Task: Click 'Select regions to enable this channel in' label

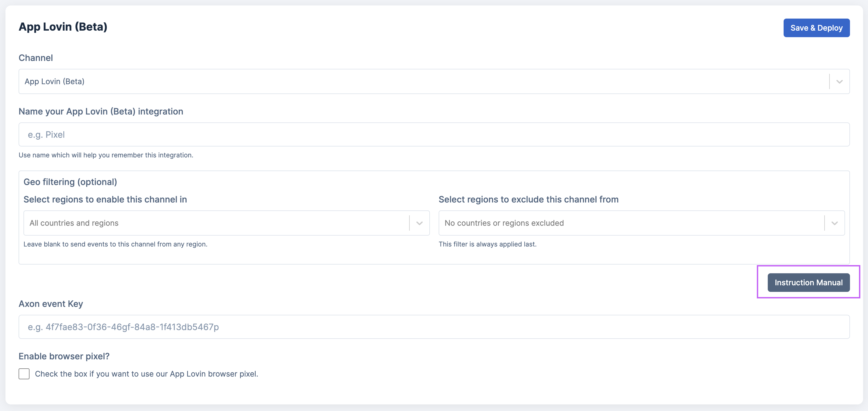Action: 105,199
